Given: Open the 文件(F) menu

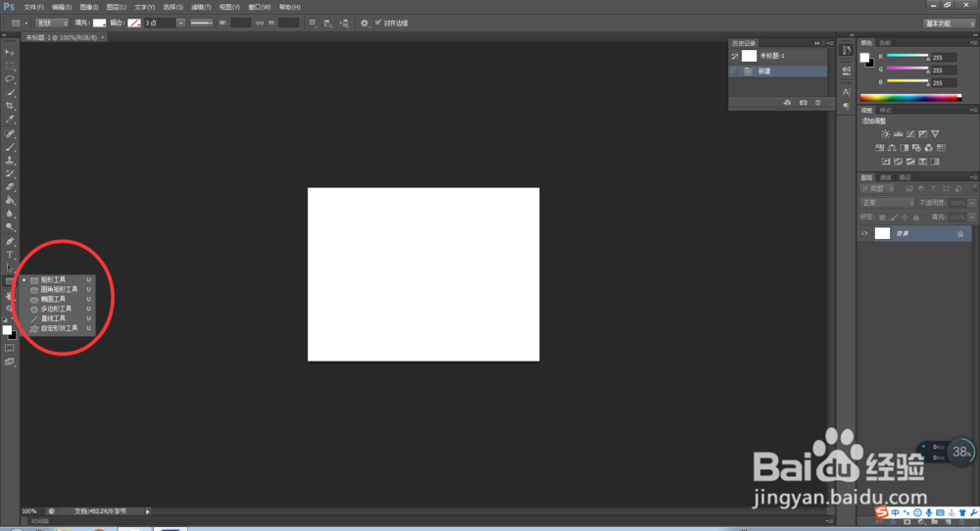Looking at the screenshot, I should [x=33, y=7].
